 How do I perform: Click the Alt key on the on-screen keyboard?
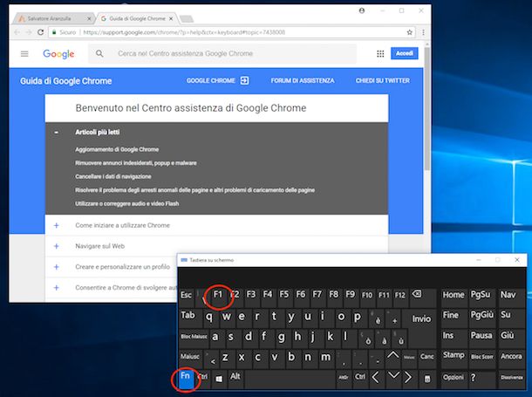point(235,379)
